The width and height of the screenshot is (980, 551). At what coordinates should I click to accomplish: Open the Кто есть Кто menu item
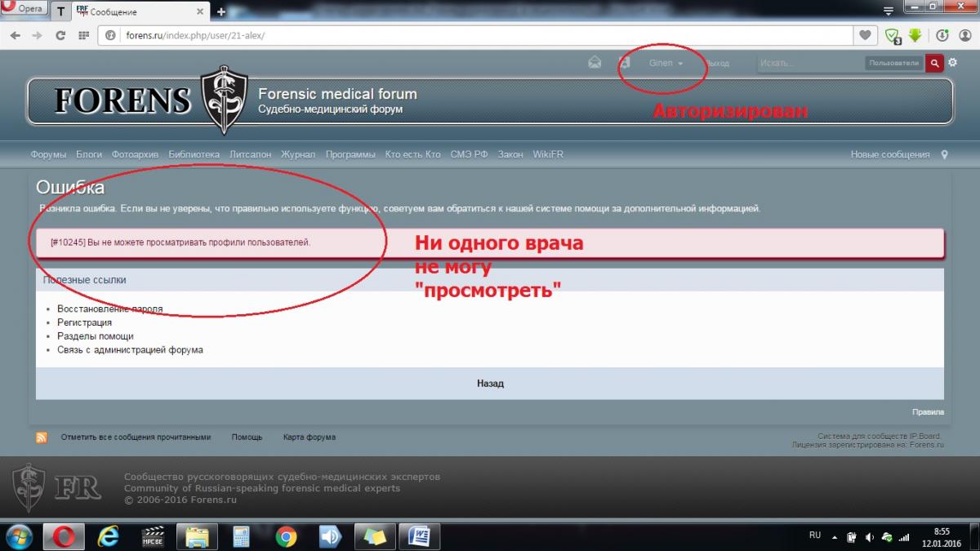point(412,154)
